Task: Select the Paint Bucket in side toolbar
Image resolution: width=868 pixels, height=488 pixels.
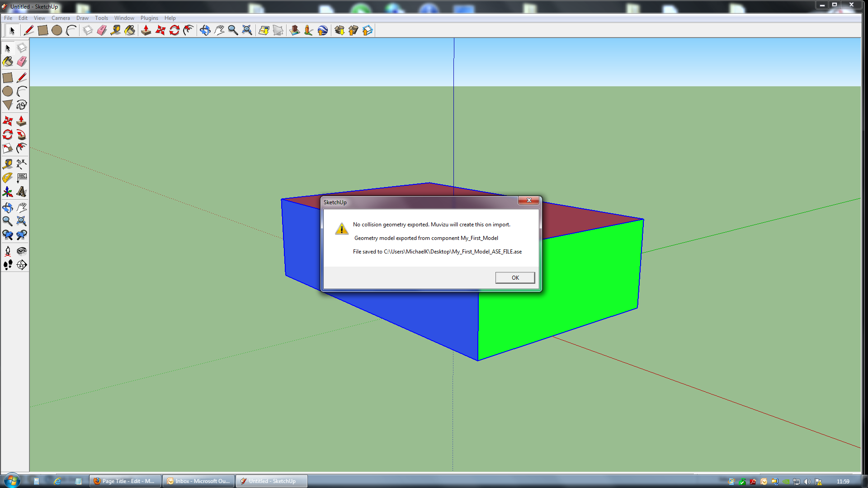Action: tap(8, 61)
